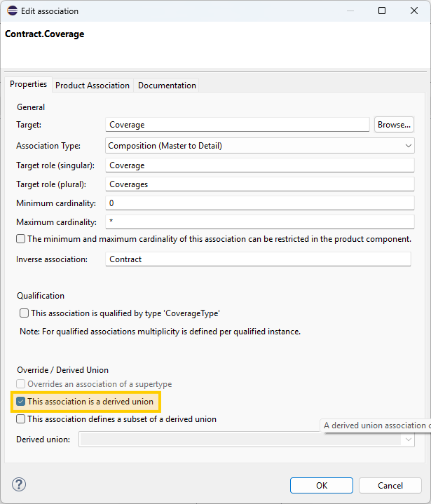Close the Edit association dialog
The width and height of the screenshot is (431, 504).
(414, 11)
